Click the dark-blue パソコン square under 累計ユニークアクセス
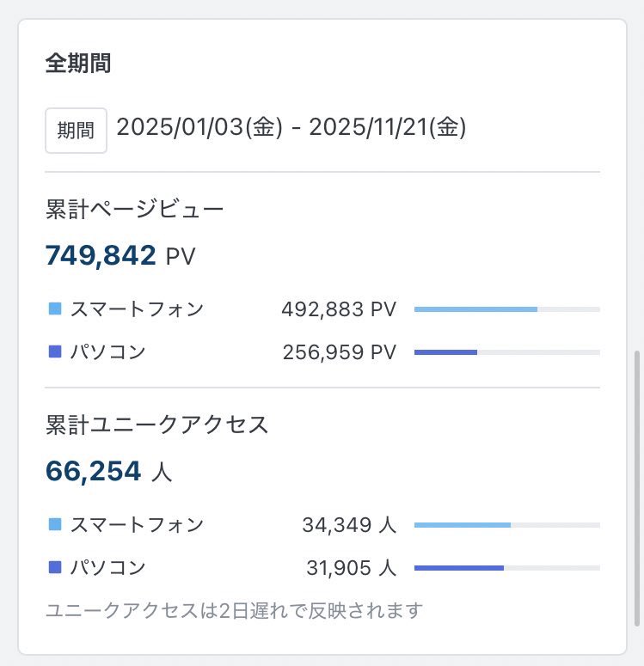 tap(55, 567)
